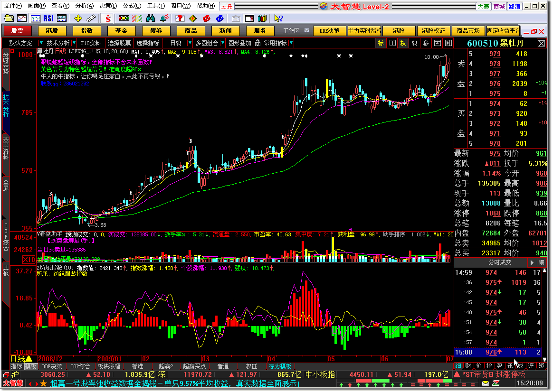The width and height of the screenshot is (553, 392).
Task: Open the RSI indicator tool
Action: pyautogui.click(x=48, y=19)
